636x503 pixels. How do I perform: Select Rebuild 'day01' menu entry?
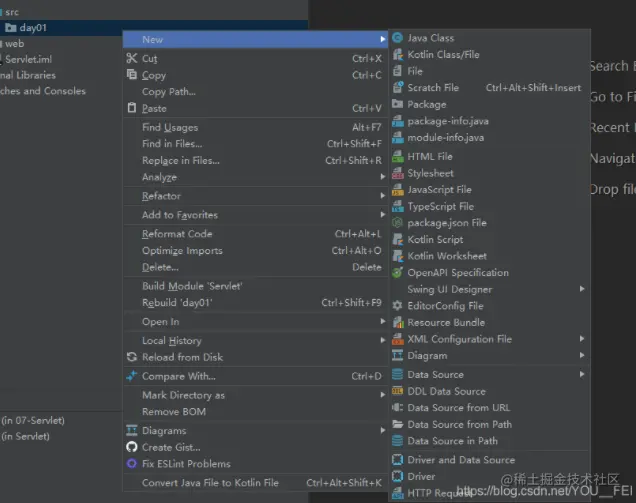(256, 303)
